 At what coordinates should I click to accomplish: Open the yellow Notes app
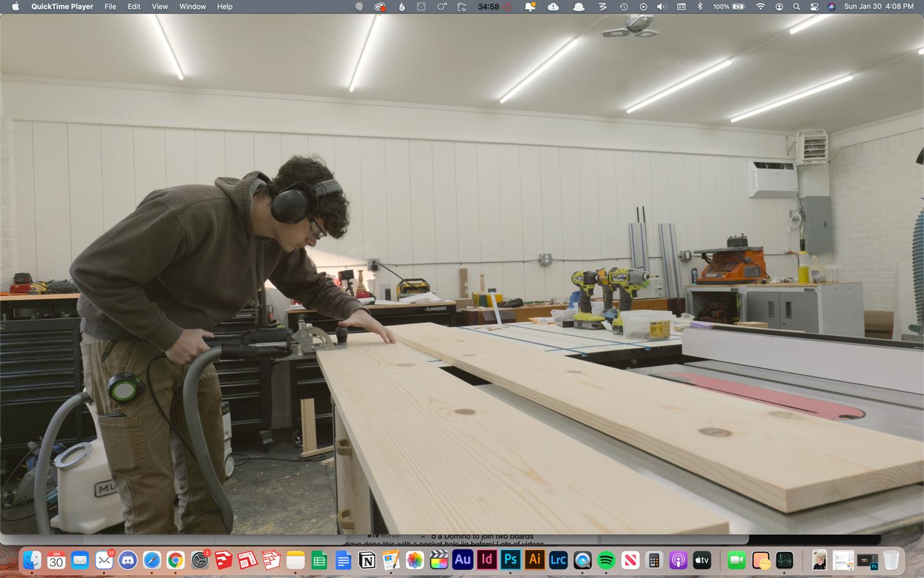[296, 560]
